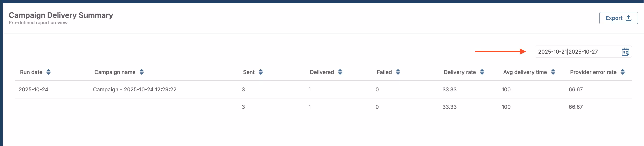644x146 pixels.
Task: Click the Run date column header
Action: [31, 72]
